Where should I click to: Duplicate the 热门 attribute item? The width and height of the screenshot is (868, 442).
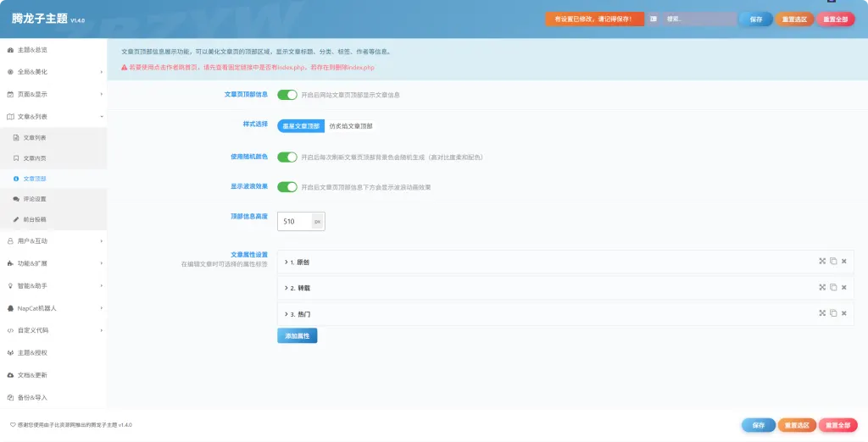833,313
